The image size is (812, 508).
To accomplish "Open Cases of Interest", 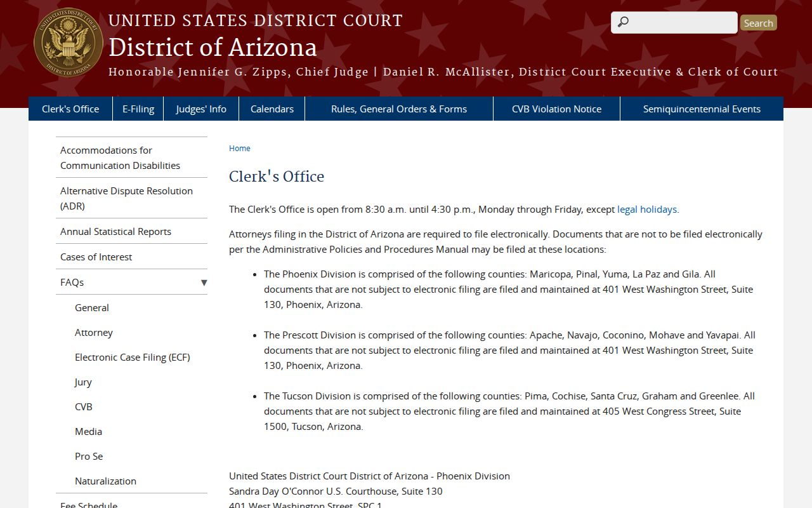I will (131, 257).
